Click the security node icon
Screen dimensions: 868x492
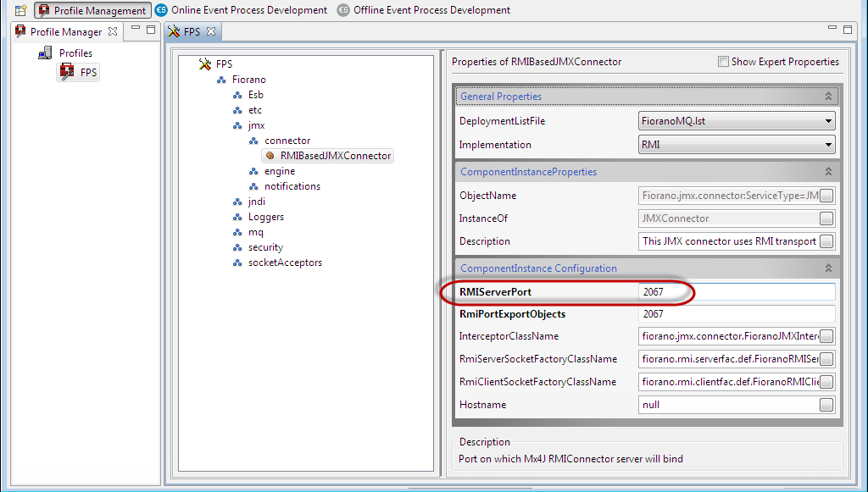237,247
